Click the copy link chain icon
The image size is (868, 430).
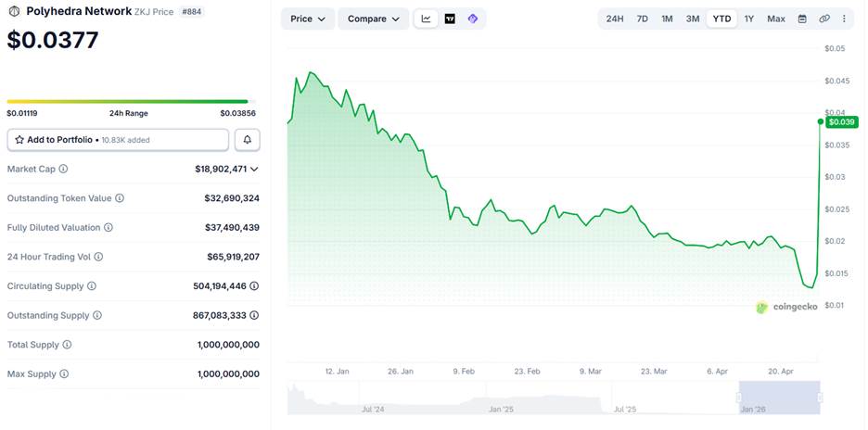pos(824,19)
